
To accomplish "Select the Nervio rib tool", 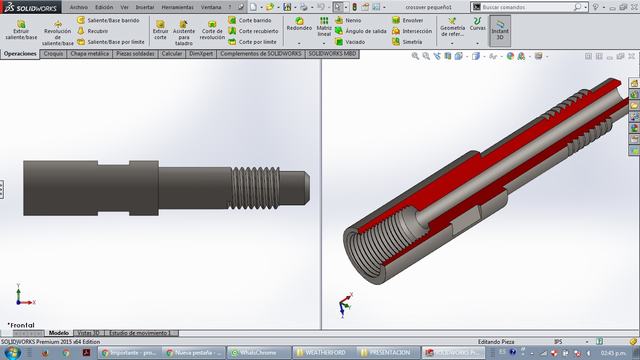I will pos(348,20).
